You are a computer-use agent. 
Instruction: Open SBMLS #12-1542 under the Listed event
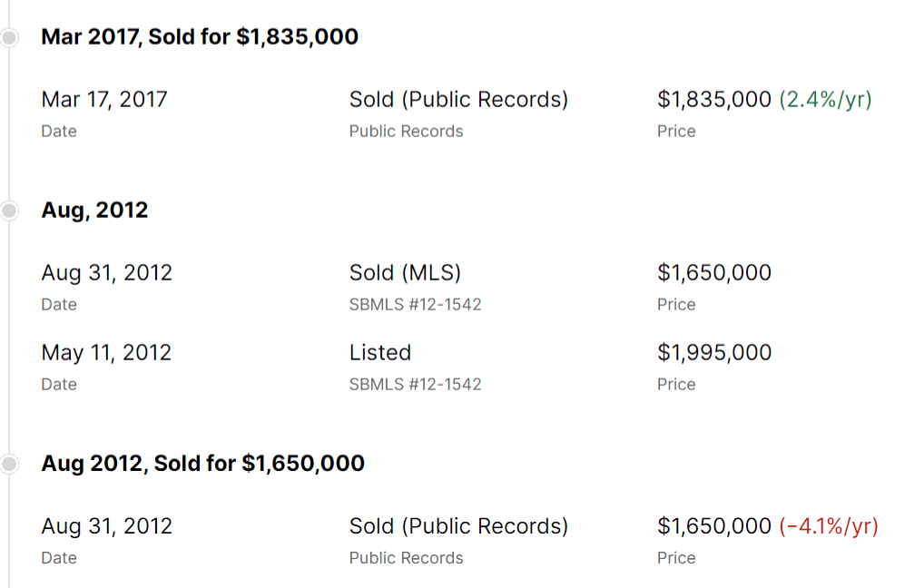click(415, 385)
